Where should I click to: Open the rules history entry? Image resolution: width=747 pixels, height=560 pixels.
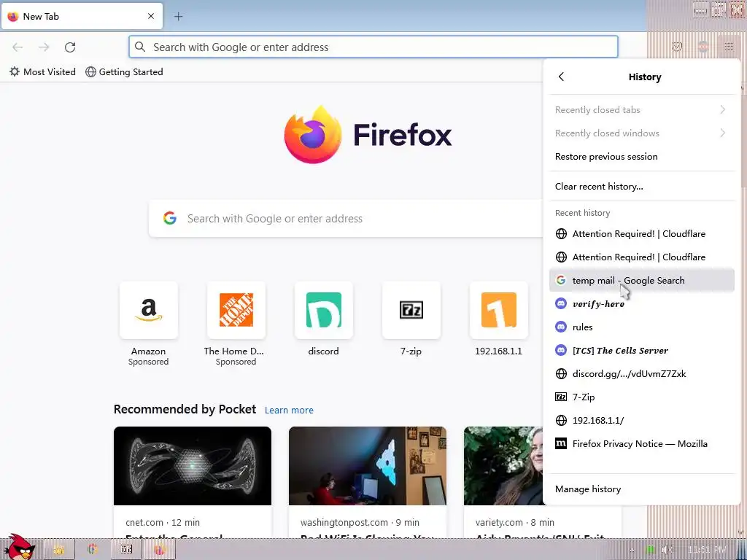click(x=641, y=327)
